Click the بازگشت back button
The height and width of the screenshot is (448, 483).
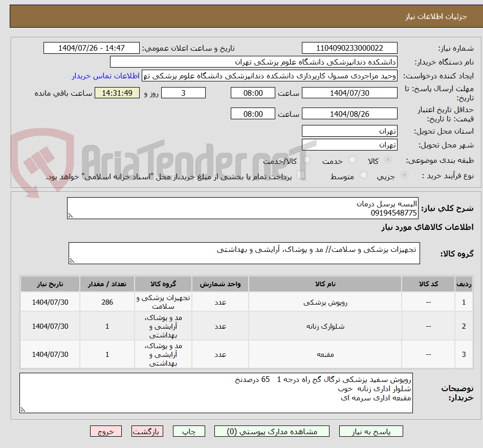coord(147,431)
